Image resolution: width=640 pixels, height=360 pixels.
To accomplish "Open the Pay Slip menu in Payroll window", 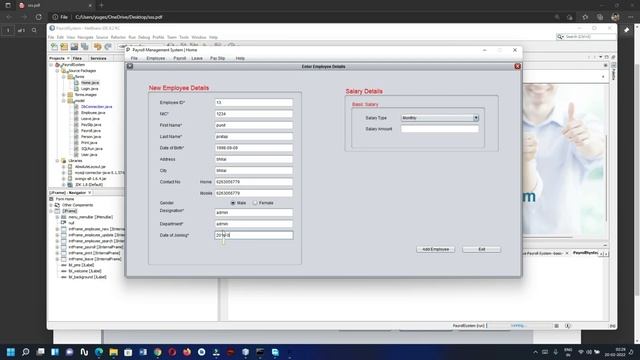I will (218, 58).
